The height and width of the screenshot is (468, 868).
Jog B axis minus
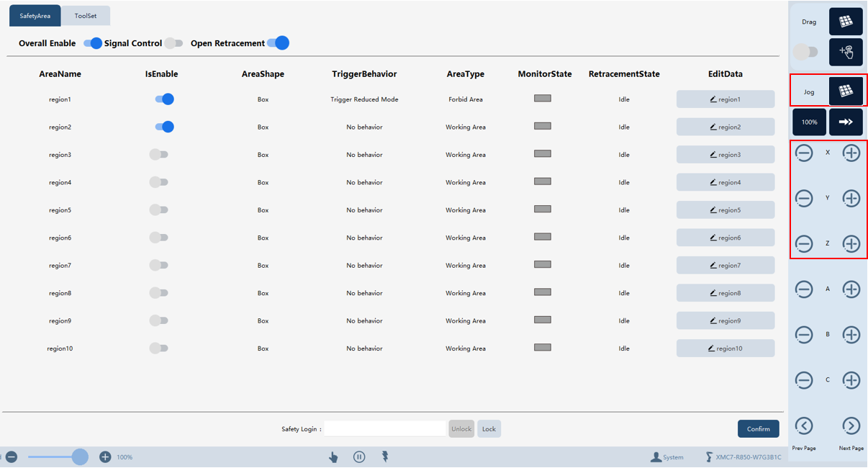pyautogui.click(x=804, y=334)
